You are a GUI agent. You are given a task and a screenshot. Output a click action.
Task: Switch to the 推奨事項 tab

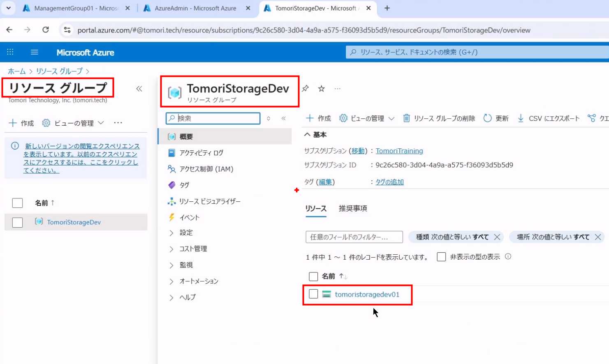coord(352,208)
